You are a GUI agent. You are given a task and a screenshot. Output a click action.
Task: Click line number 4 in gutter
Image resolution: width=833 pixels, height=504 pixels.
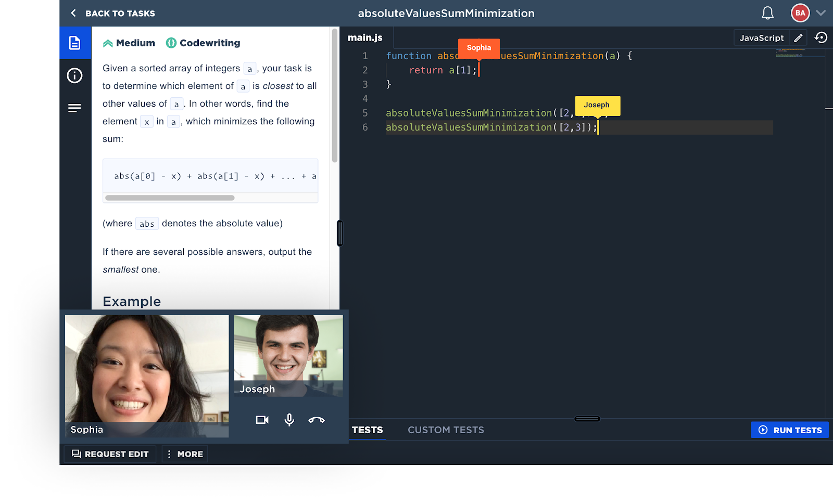365,99
